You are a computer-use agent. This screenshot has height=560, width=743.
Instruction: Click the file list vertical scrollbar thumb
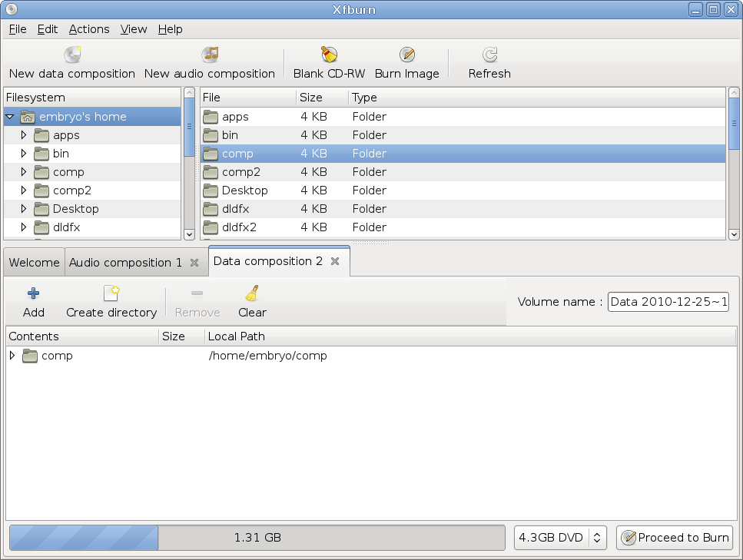point(734,124)
